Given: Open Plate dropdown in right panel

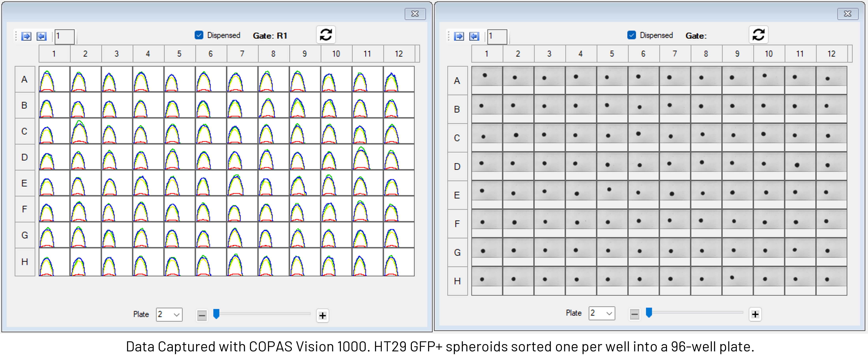Looking at the screenshot, I should click(x=602, y=314).
